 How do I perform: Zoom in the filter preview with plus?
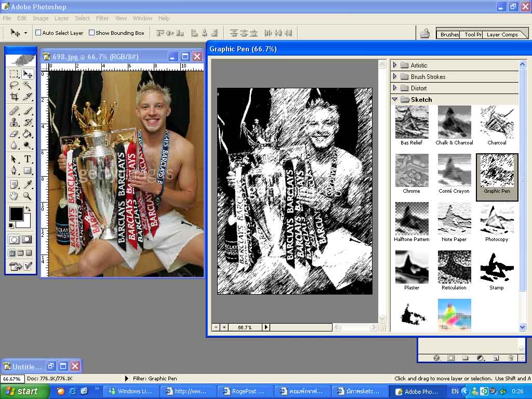[224, 327]
